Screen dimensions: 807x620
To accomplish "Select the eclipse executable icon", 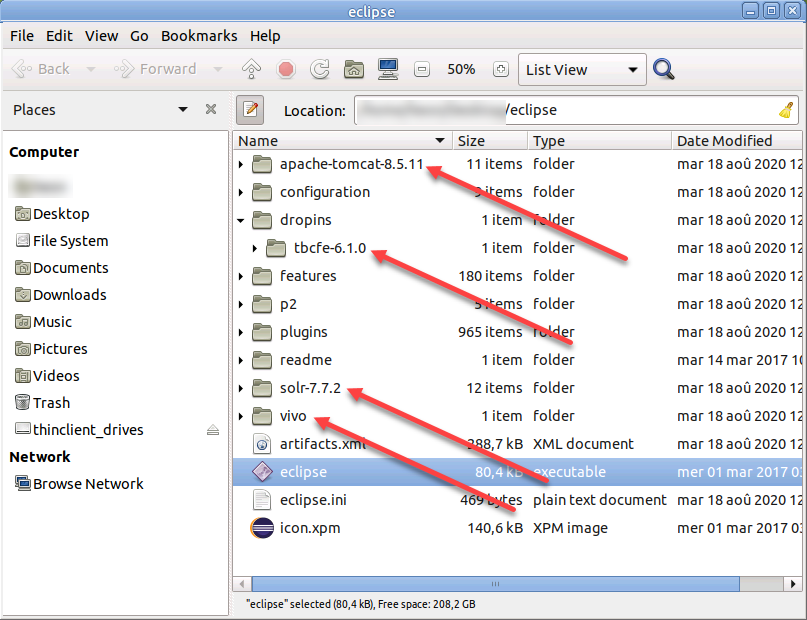I will (x=262, y=472).
